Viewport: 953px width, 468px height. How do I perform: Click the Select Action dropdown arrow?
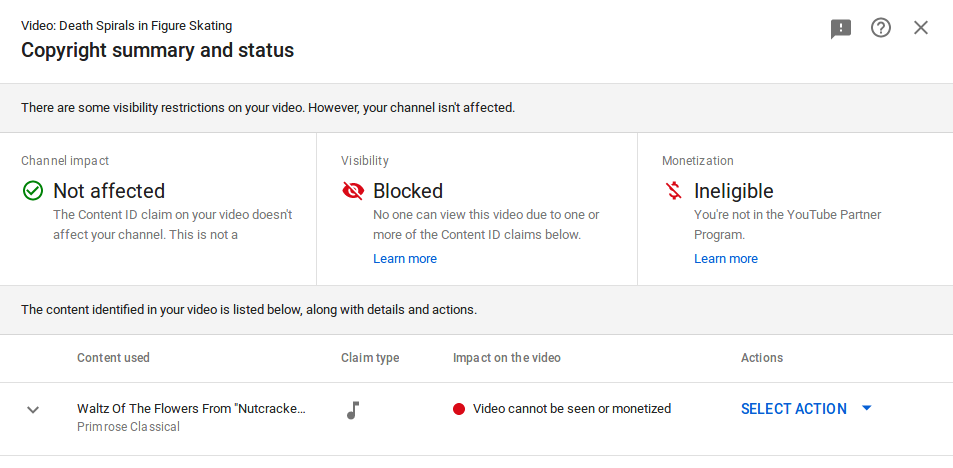coord(867,408)
